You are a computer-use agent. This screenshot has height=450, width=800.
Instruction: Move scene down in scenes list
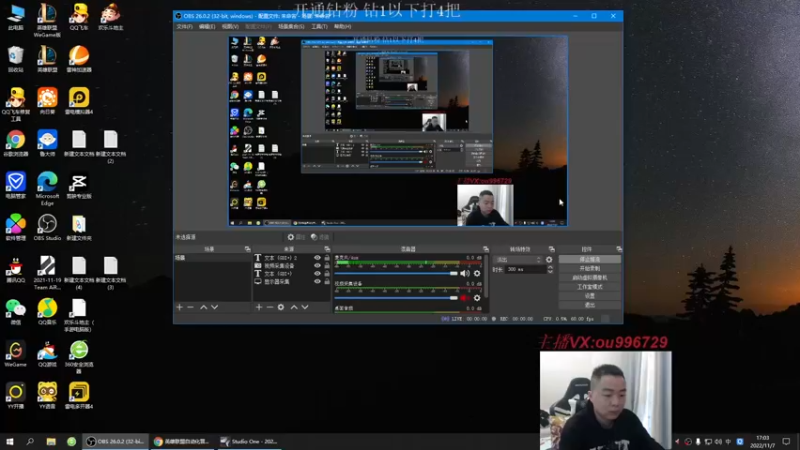coord(215,307)
